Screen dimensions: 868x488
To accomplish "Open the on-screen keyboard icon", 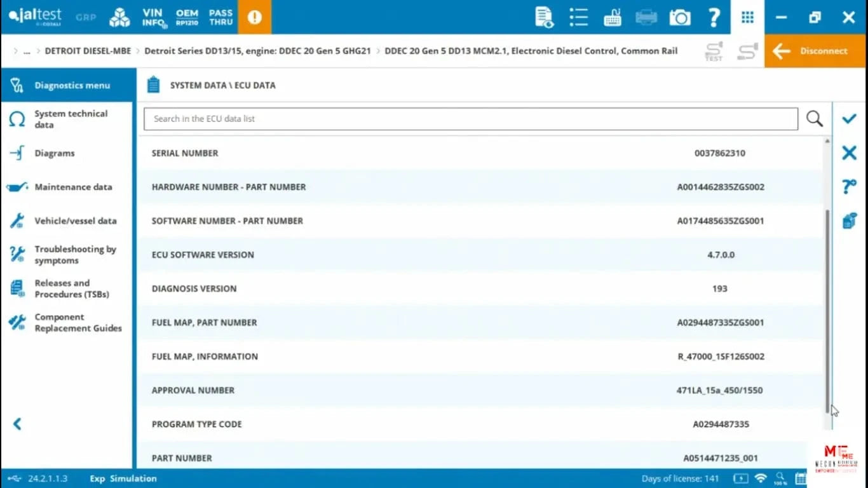I will (x=613, y=17).
